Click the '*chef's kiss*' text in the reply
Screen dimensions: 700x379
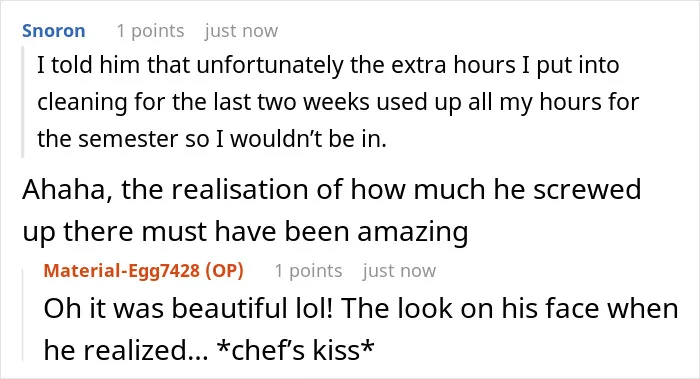coord(295,350)
